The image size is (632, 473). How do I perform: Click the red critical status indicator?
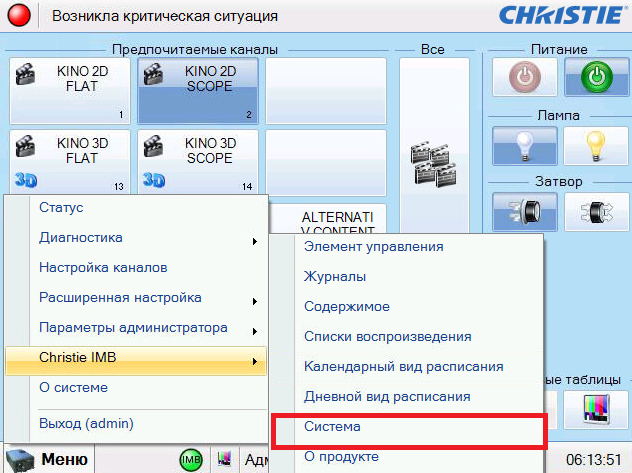(x=19, y=15)
